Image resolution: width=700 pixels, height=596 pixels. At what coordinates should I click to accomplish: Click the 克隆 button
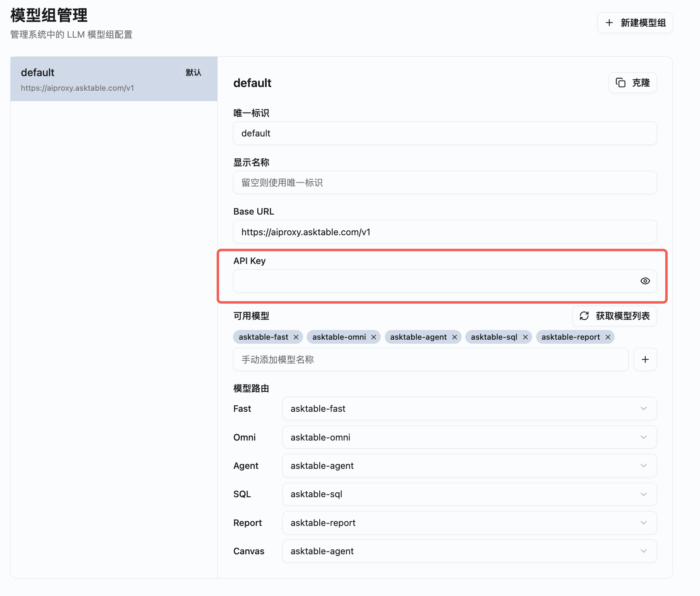(632, 83)
